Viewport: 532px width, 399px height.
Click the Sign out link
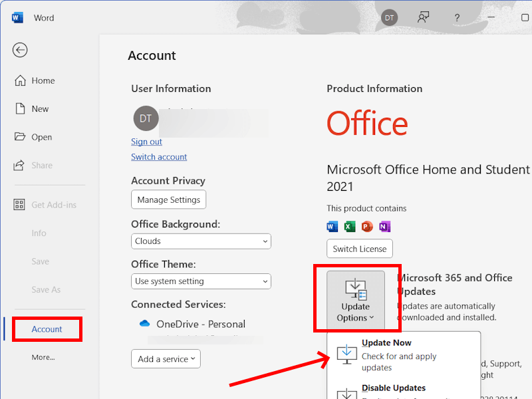click(x=146, y=142)
